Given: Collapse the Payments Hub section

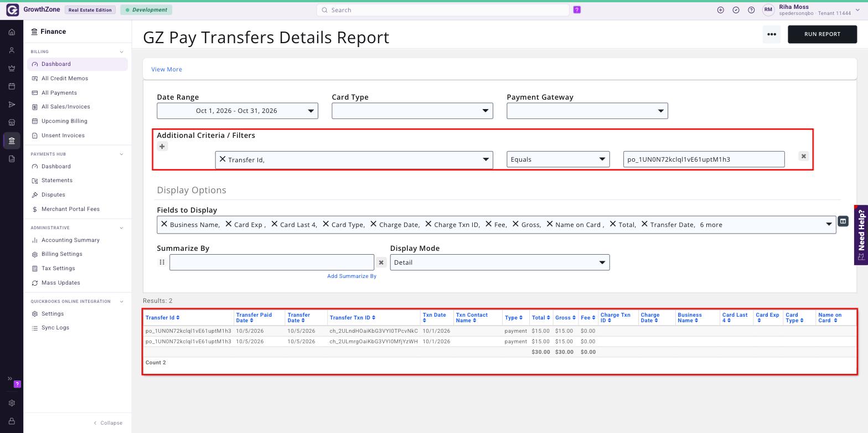Looking at the screenshot, I should click(122, 154).
